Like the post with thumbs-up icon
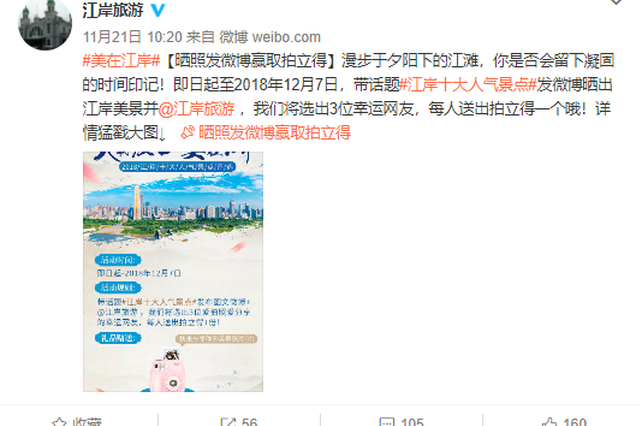Viewport: 640px width, 426px height. (x=549, y=422)
